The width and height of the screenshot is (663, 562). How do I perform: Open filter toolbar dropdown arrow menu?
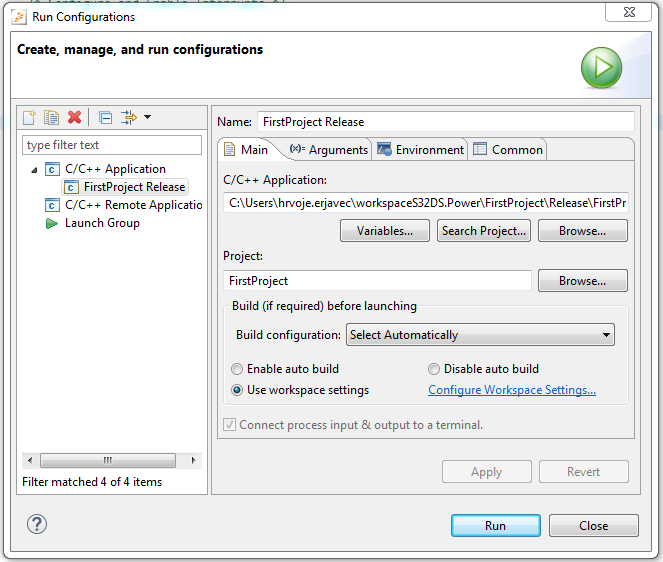click(x=148, y=118)
